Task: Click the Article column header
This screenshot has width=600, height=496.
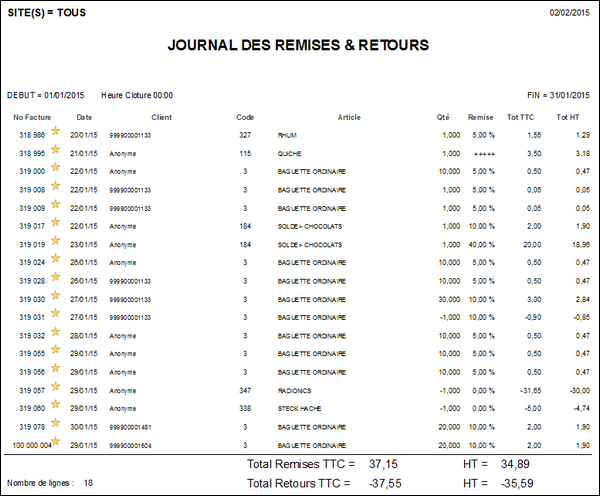Action: pos(349,117)
